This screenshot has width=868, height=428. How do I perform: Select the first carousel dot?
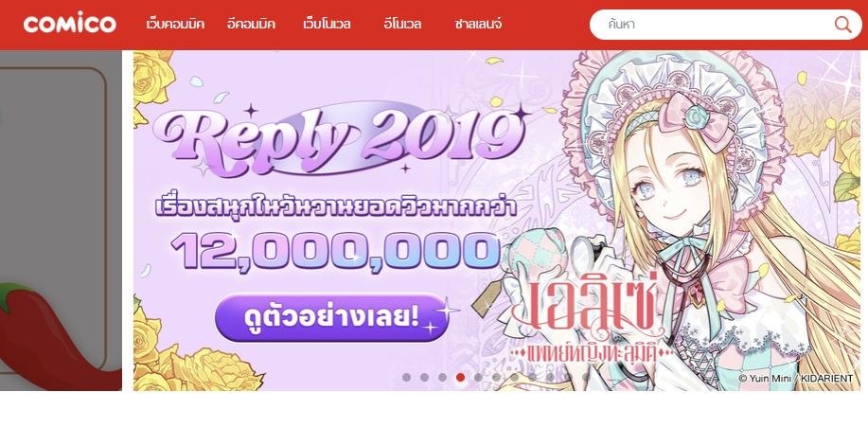pyautogui.click(x=406, y=377)
